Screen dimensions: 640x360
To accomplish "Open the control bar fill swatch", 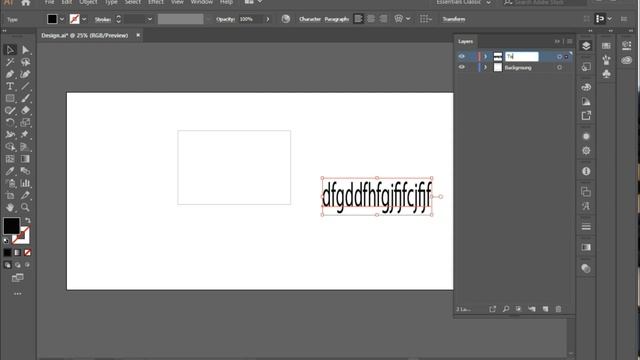I will 52,19.
